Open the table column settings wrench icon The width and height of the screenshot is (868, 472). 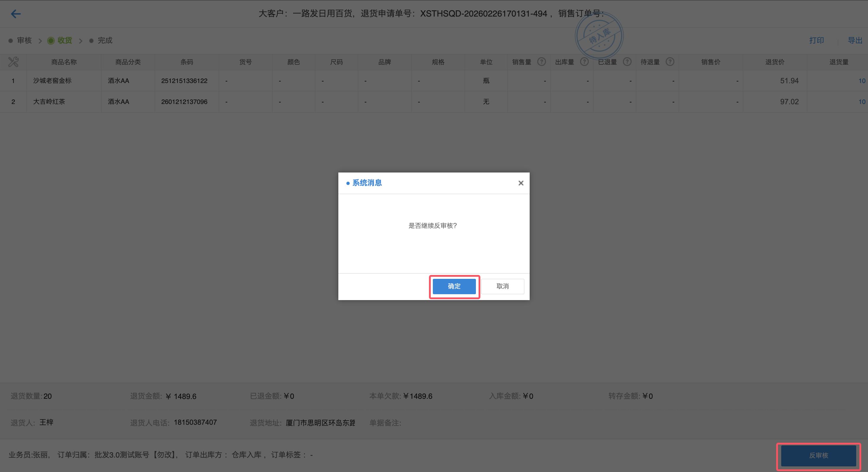tap(14, 62)
